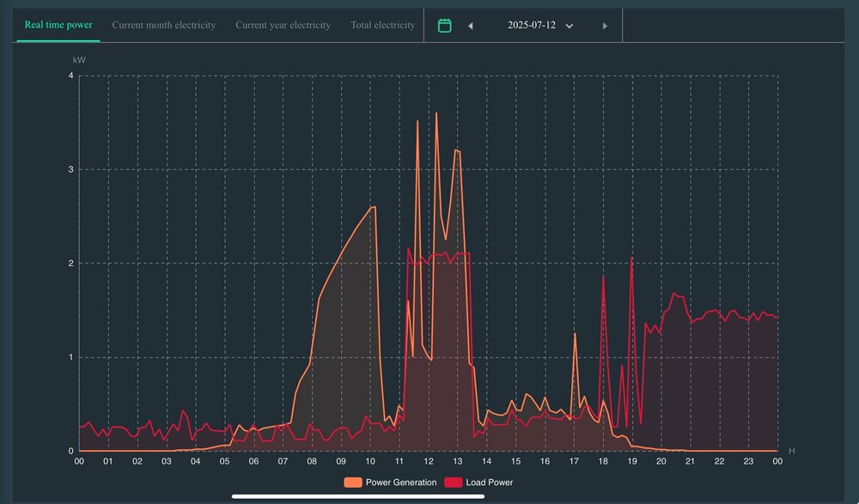Click x-axis hour label 03

coord(167,462)
